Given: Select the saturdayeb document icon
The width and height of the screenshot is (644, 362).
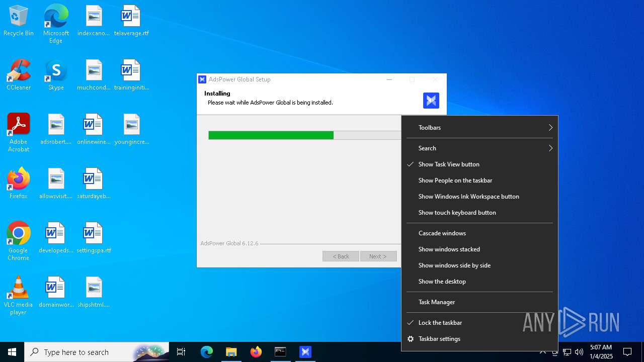Looking at the screenshot, I should tap(94, 184).
